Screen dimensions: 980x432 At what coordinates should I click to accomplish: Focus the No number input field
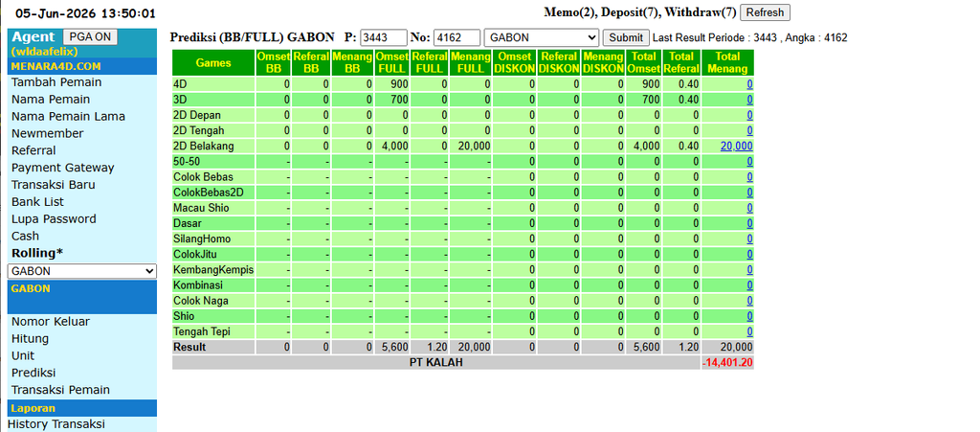[x=457, y=37]
